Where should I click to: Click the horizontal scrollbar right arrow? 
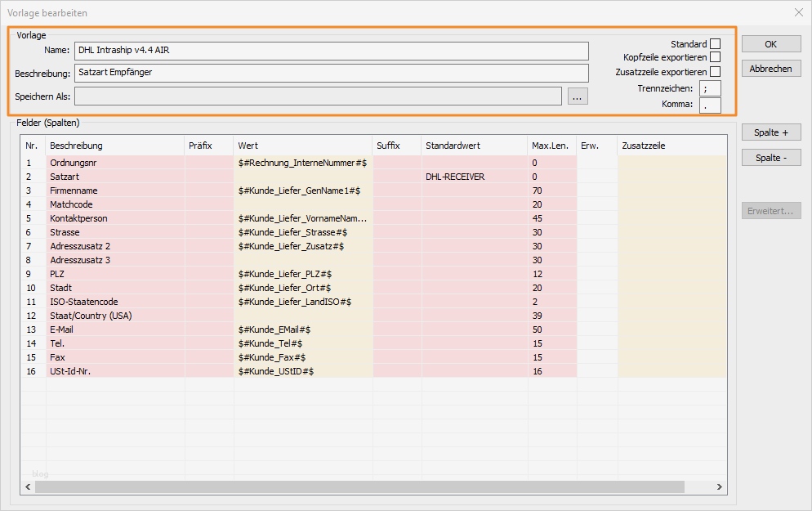719,486
